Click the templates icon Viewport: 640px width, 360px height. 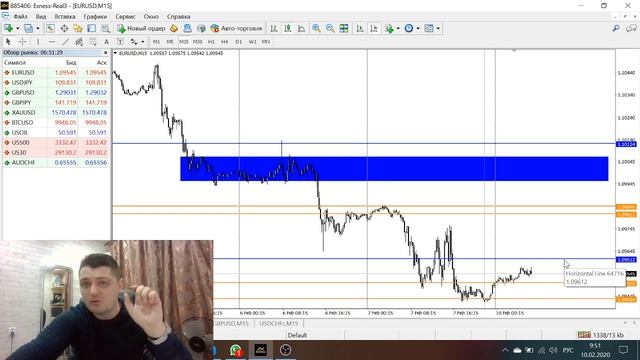pyautogui.click(x=429, y=28)
